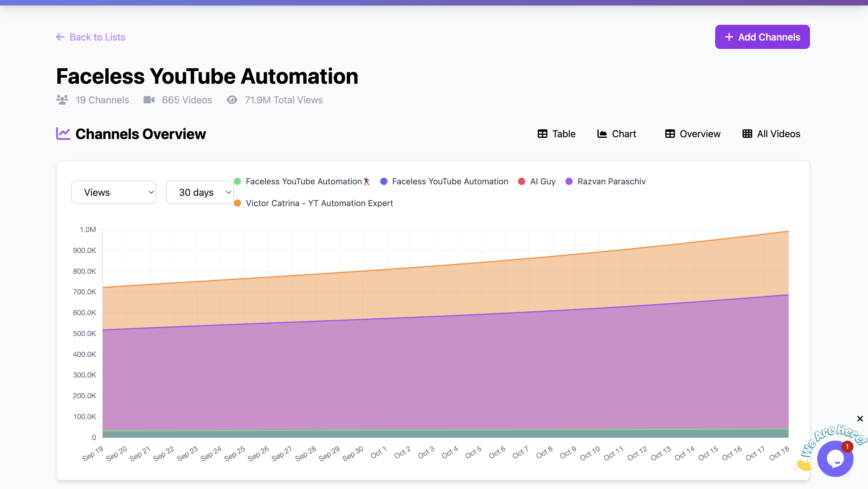Open the Views metric dropdown
The height and width of the screenshot is (489, 868).
(114, 192)
